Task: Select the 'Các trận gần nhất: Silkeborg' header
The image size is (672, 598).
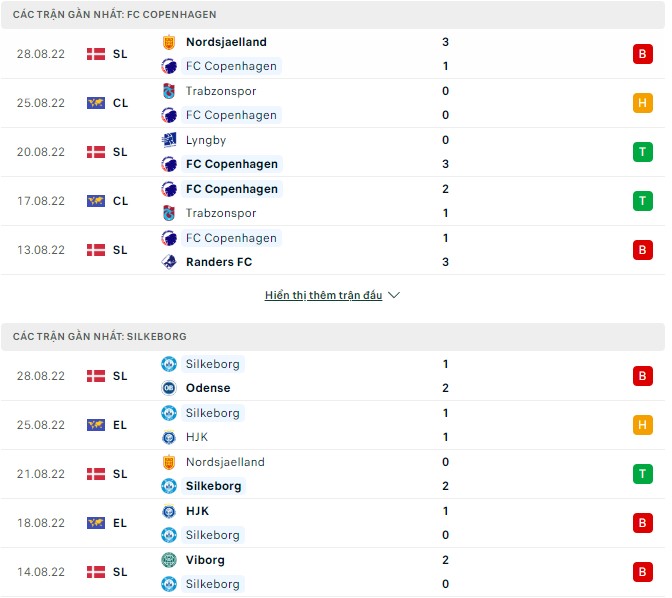Action: tap(100, 337)
